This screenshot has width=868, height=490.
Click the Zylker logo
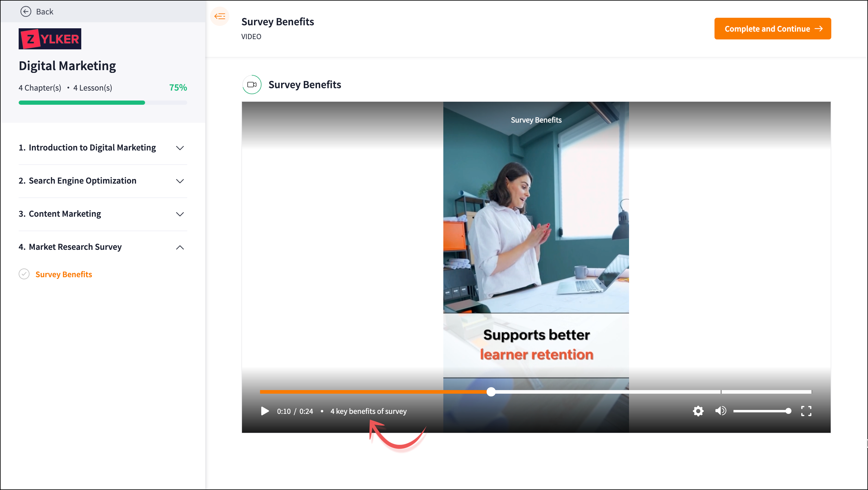(x=50, y=39)
